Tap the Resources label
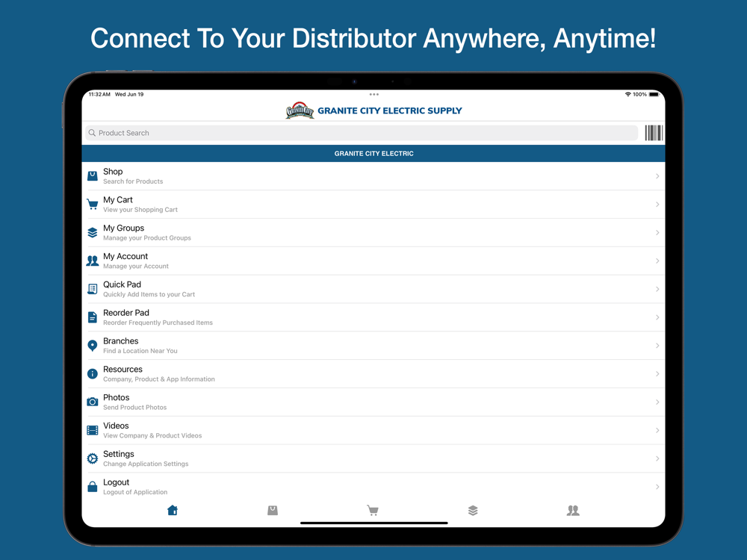747x560 pixels. tap(123, 369)
